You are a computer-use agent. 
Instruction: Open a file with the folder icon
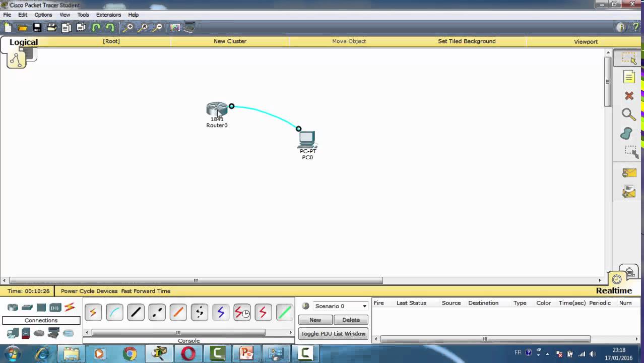(x=23, y=28)
